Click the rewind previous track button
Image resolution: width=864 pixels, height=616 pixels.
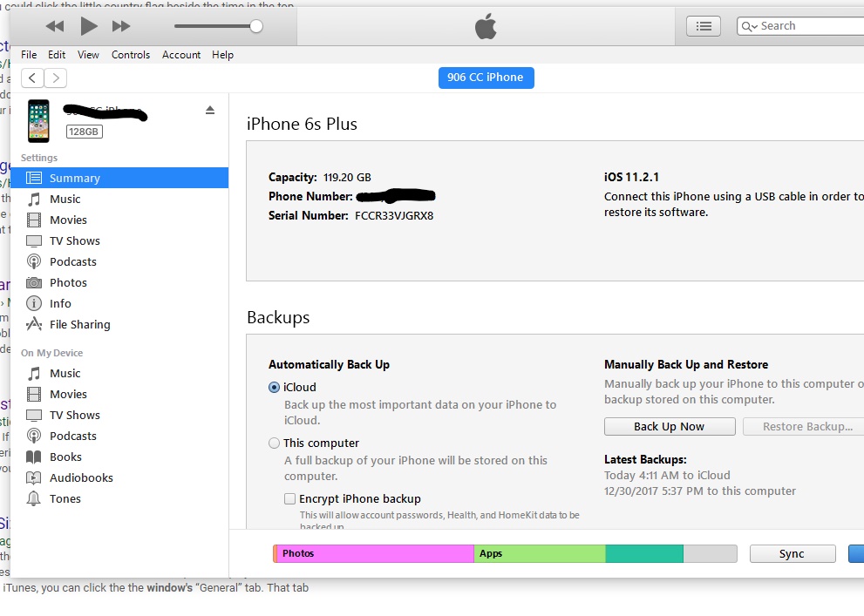[x=55, y=26]
